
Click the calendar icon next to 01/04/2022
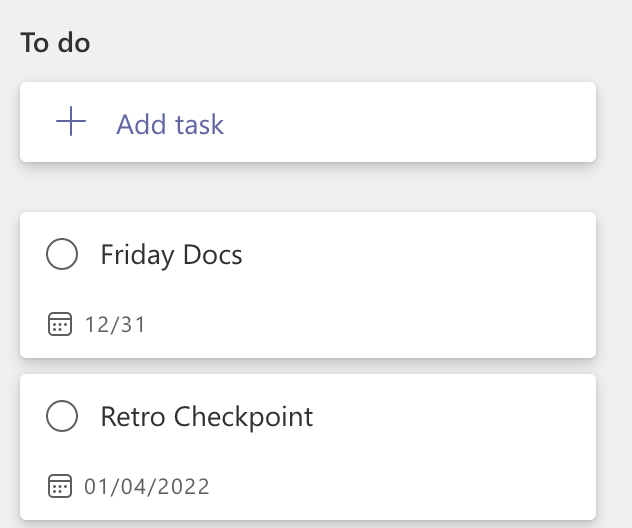pos(60,486)
